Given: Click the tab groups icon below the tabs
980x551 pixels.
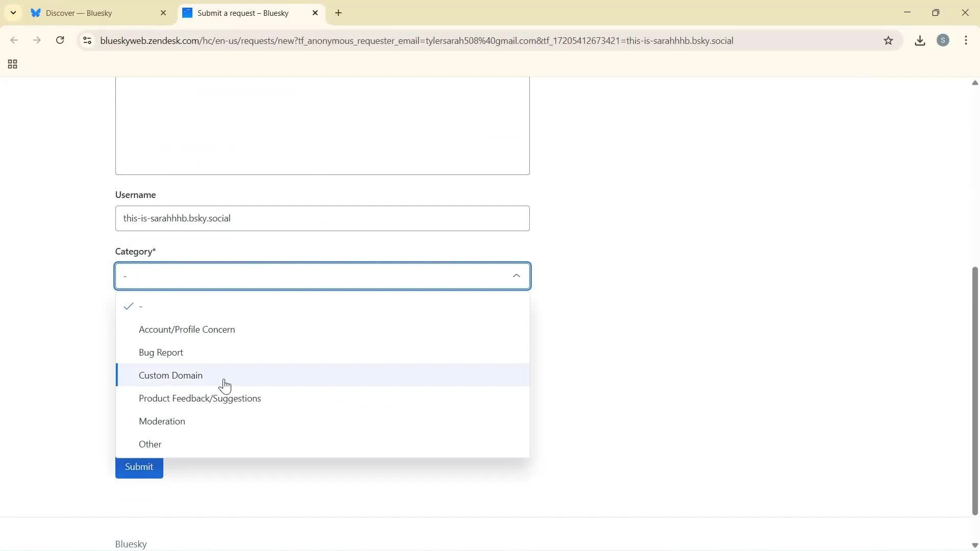Looking at the screenshot, I should [12, 64].
